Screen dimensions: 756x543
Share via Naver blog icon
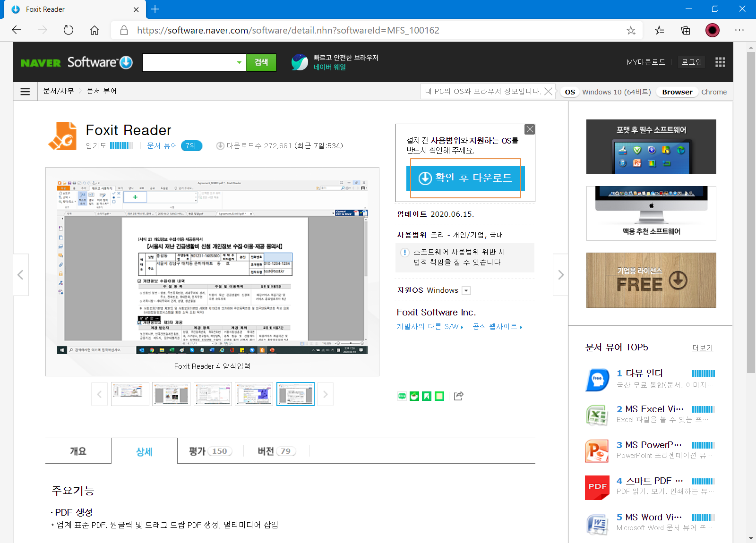click(x=402, y=396)
